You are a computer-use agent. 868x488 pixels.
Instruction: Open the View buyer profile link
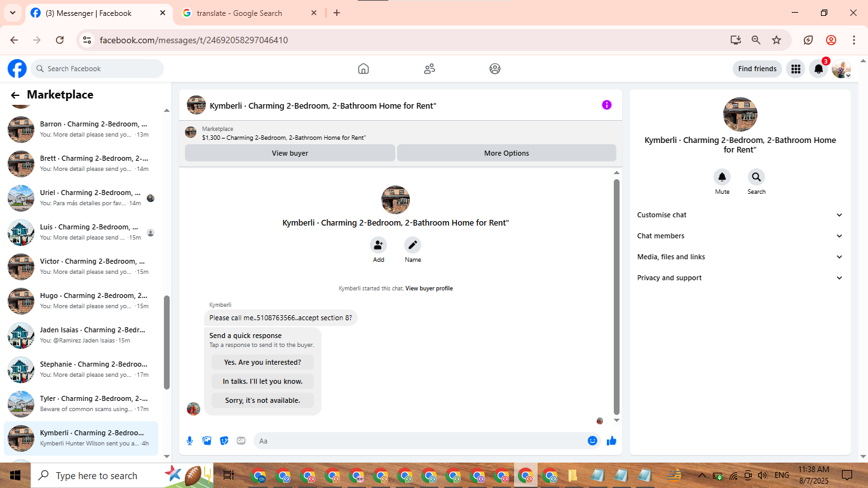[429, 288]
